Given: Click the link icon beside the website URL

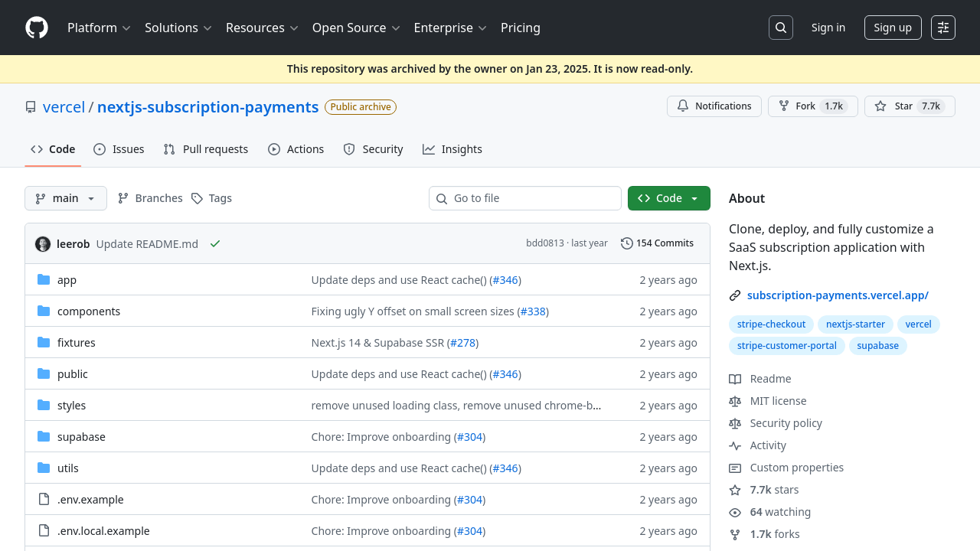Looking at the screenshot, I should click(735, 295).
